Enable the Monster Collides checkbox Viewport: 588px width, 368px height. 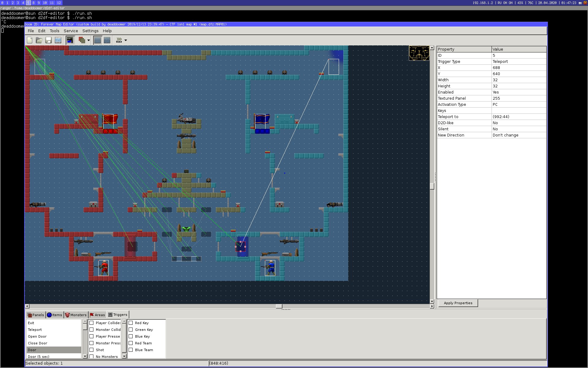pos(92,330)
